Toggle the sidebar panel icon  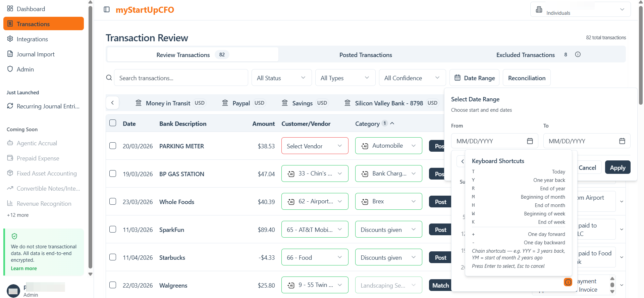(x=107, y=9)
